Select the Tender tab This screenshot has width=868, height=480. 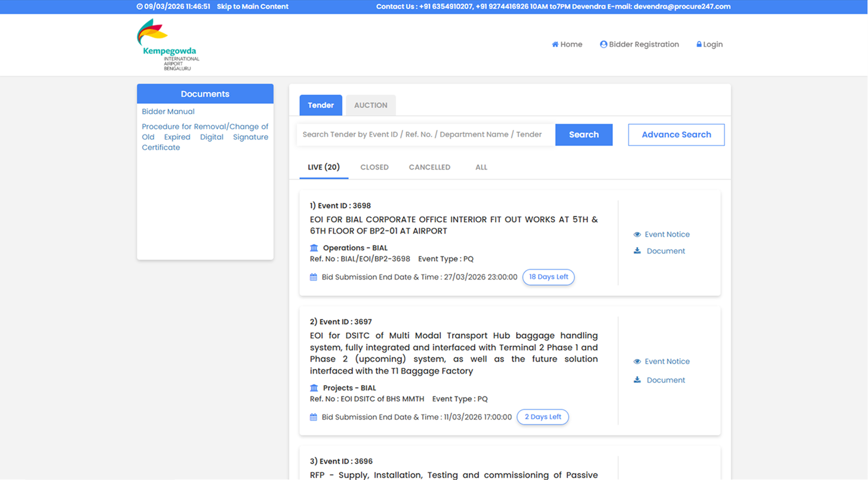[x=320, y=105]
